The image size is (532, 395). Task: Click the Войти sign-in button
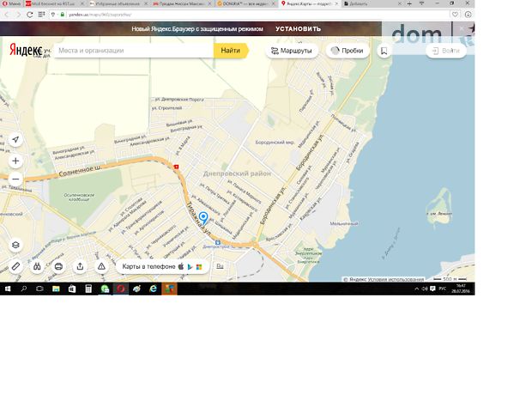pos(446,51)
